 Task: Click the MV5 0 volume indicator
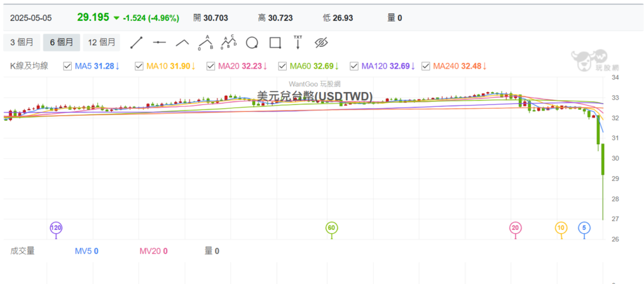(x=87, y=251)
